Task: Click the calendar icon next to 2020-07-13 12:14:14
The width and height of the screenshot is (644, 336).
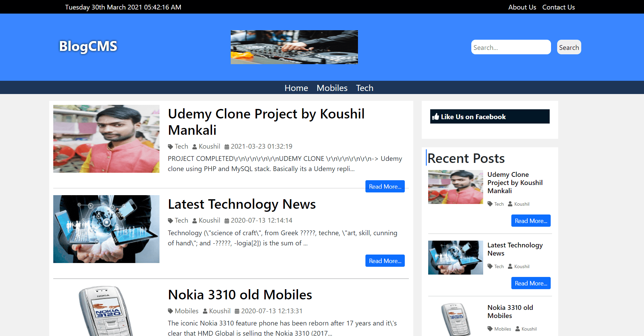Action: point(227,221)
